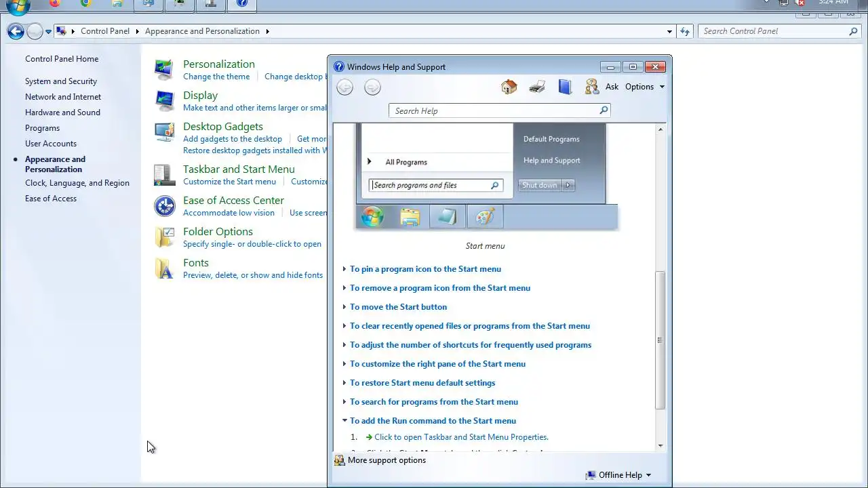
Task: Click the Windows Start orb
Action: click(x=18, y=5)
